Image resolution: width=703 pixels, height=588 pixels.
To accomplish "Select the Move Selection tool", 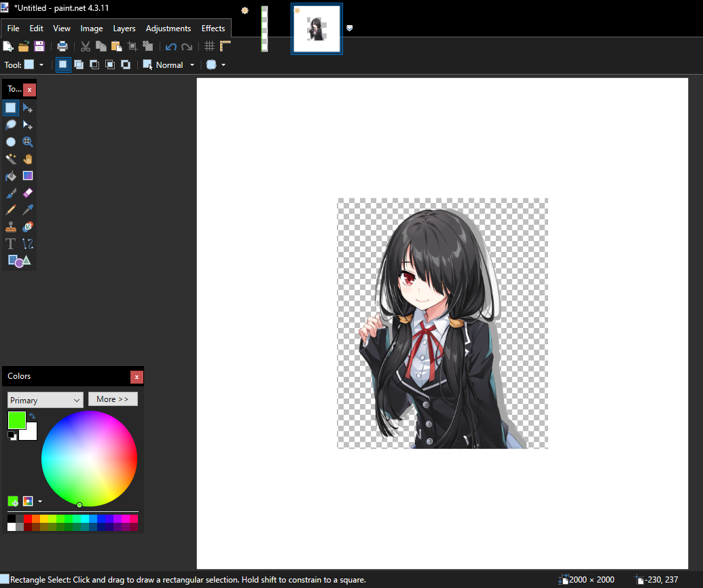I will (x=28, y=124).
